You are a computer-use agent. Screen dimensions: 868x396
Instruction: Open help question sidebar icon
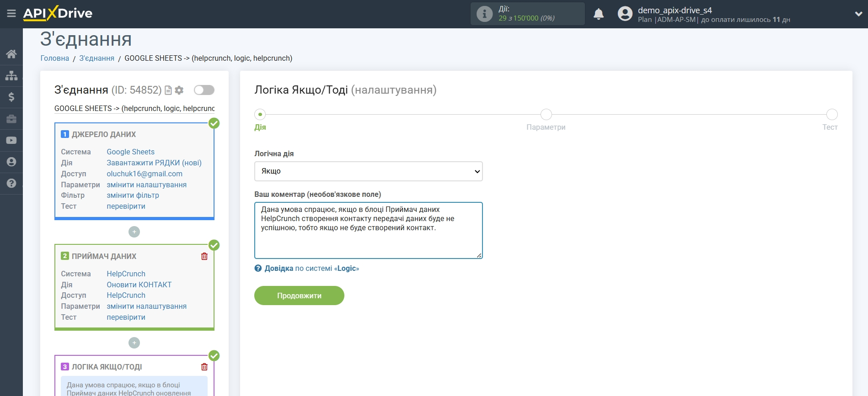click(x=11, y=183)
